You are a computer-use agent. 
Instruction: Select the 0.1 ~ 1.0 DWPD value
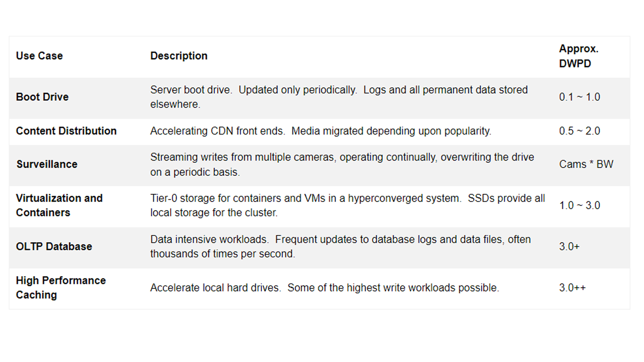coord(579,97)
